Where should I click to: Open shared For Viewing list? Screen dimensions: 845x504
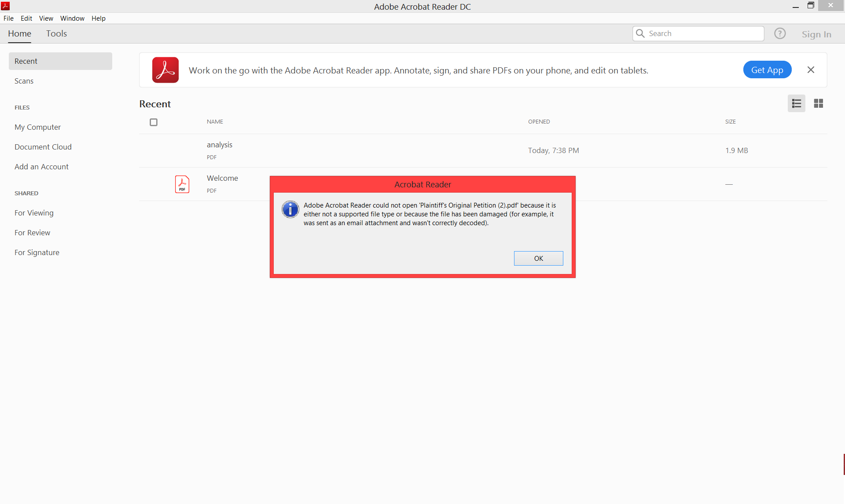click(34, 213)
